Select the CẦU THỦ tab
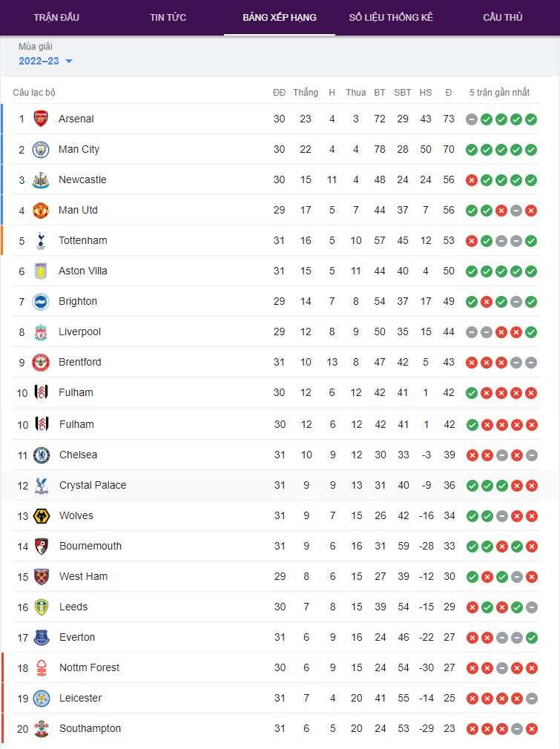This screenshot has width=560, height=749. click(502, 17)
